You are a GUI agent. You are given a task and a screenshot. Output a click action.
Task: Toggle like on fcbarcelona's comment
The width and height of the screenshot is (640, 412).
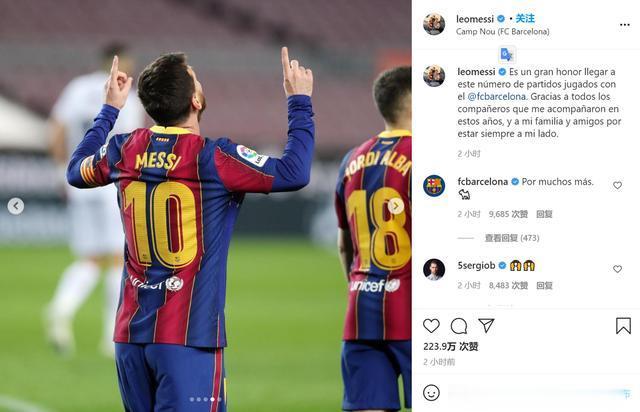click(x=617, y=185)
